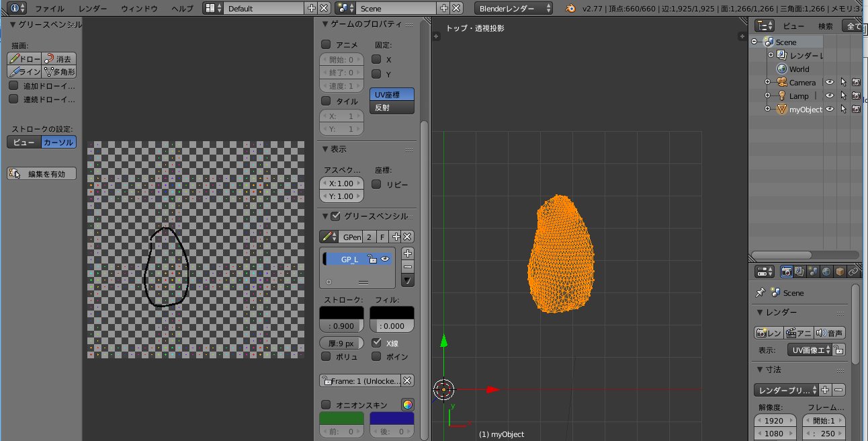
Task: Open the screen layout browser icon
Action: point(214,8)
